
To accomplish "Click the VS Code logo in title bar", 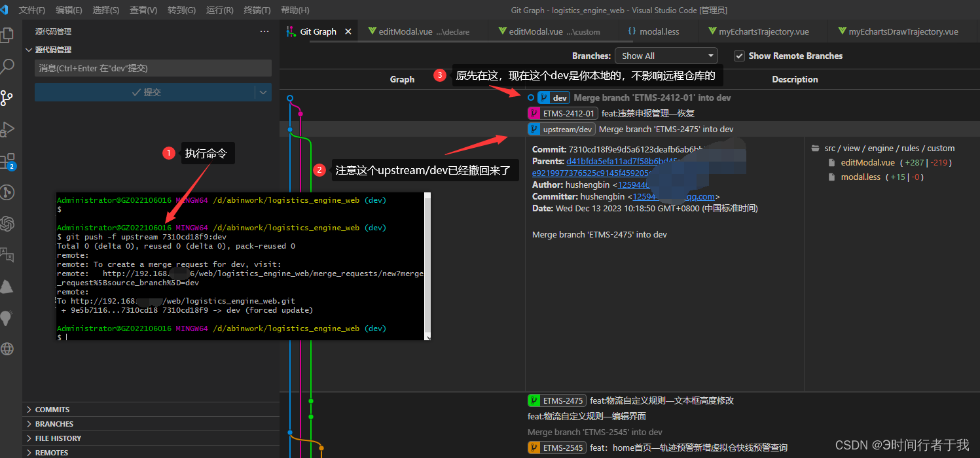I will 5,10.
